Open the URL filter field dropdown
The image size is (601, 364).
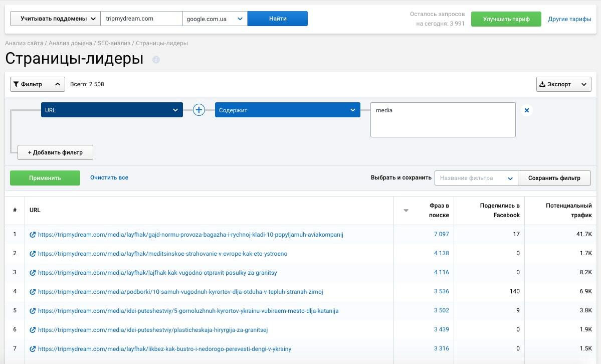coord(111,110)
